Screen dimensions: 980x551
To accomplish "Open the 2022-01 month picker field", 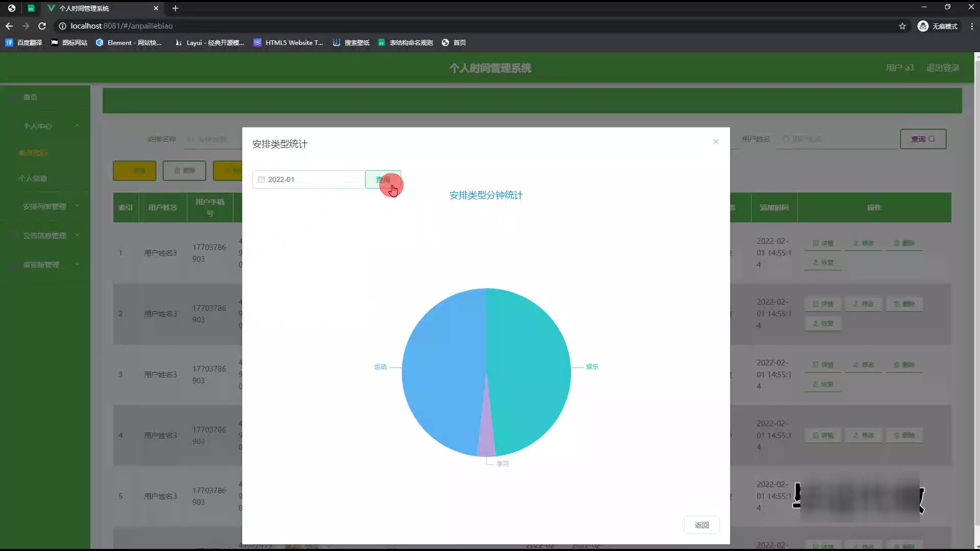I will tap(309, 180).
